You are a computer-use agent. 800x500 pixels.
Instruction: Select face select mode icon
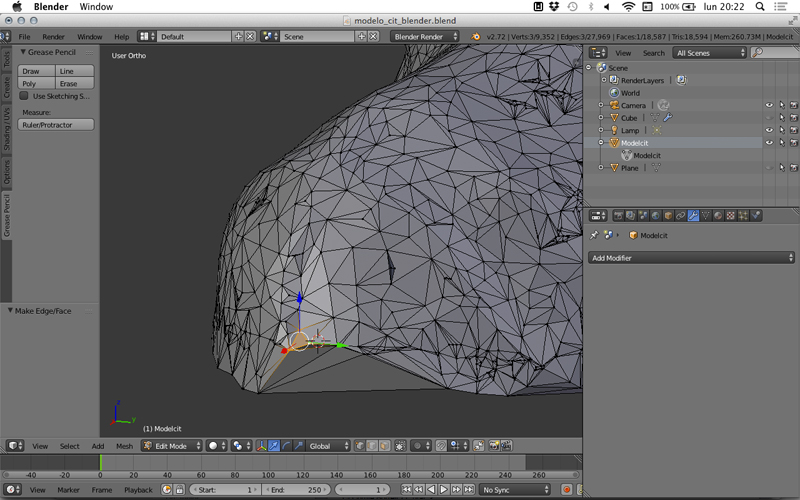pyautogui.click(x=384, y=446)
